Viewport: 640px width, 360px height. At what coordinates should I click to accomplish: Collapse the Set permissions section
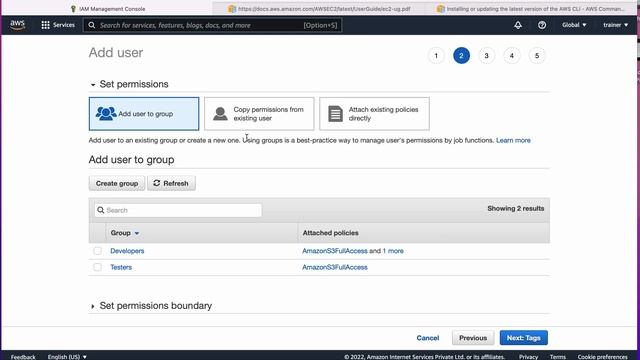pyautogui.click(x=93, y=84)
